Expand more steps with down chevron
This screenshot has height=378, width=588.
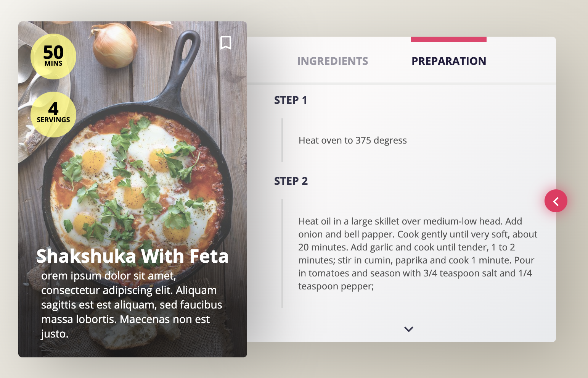coord(409,329)
